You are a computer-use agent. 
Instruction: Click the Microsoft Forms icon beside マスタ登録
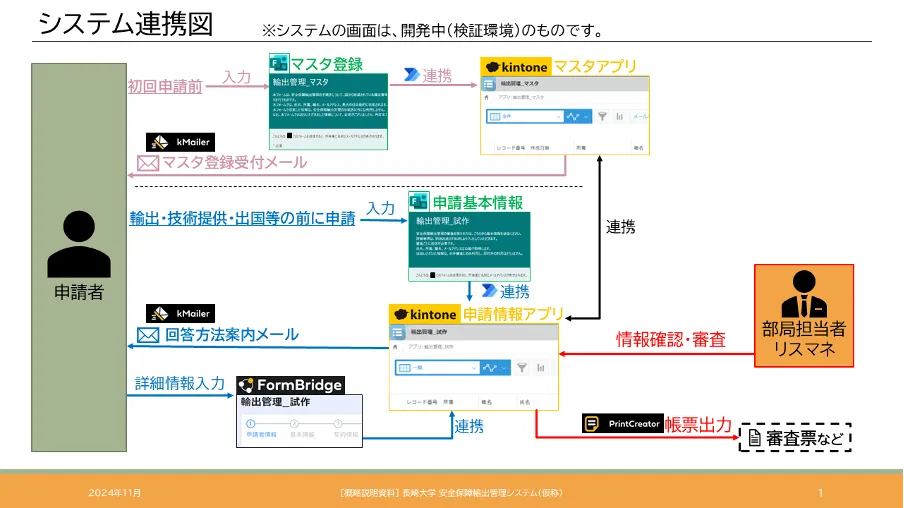pos(279,64)
